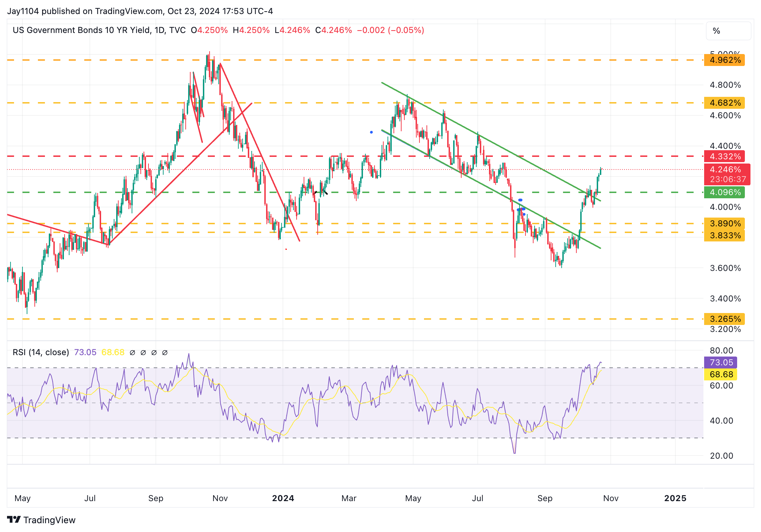Image resolution: width=761 pixels, height=532 pixels.
Task: Click the first Nov label near 2023 peak
Action: point(220,498)
